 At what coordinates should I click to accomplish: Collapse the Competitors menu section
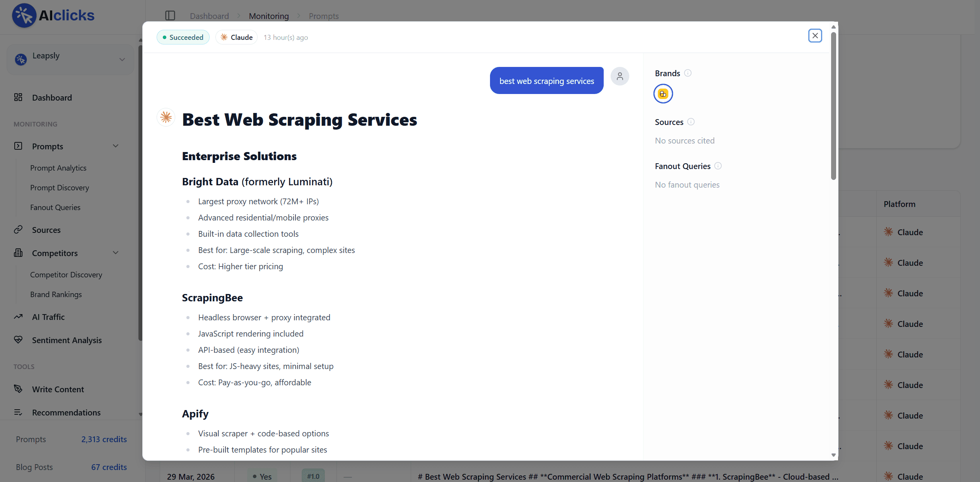coord(115,253)
